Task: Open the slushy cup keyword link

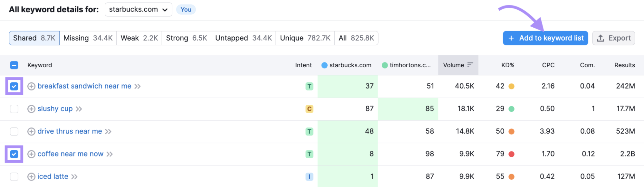Action: [55, 109]
